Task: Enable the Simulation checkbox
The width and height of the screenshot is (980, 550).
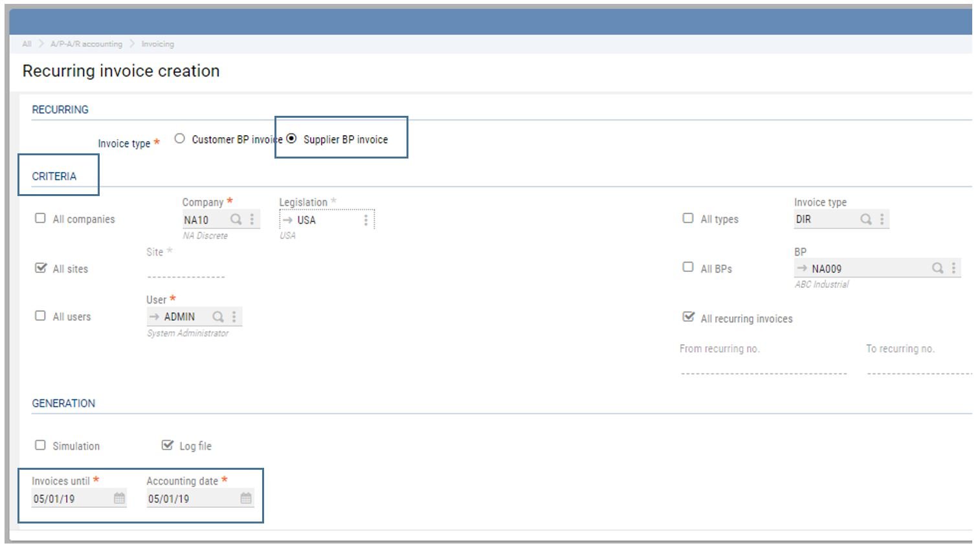Action: [39, 445]
